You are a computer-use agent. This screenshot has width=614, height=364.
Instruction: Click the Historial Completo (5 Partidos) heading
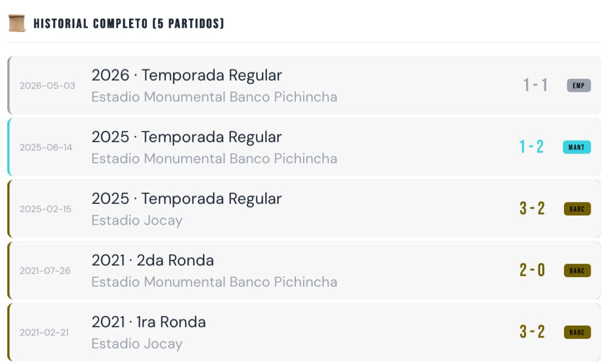(129, 23)
